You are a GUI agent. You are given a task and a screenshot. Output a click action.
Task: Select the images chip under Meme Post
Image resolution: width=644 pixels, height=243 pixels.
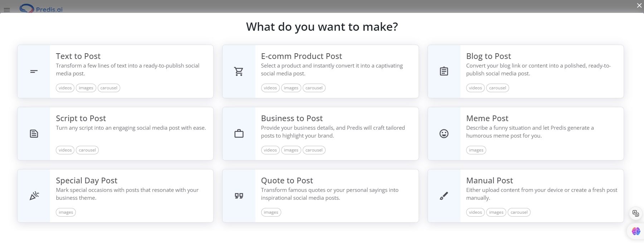click(476, 150)
